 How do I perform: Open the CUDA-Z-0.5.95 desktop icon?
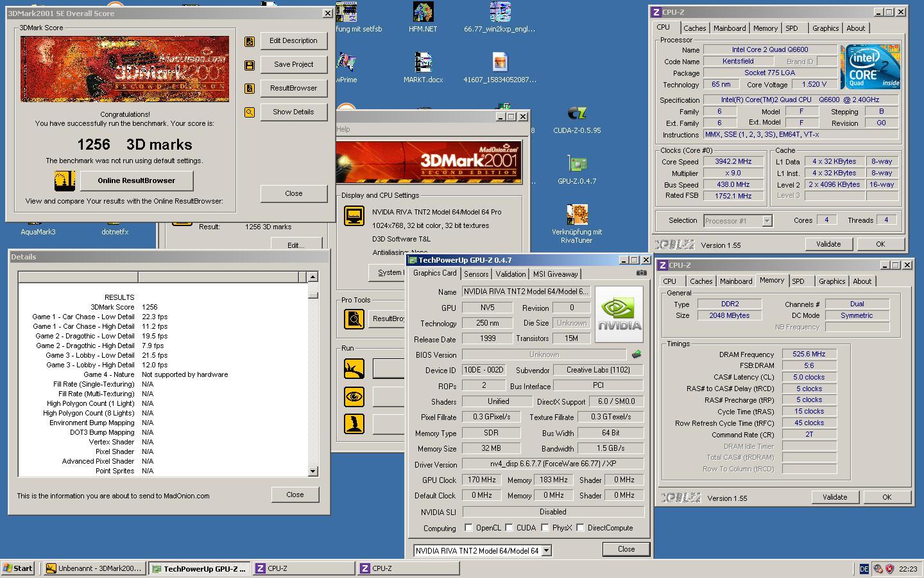pyautogui.click(x=577, y=119)
